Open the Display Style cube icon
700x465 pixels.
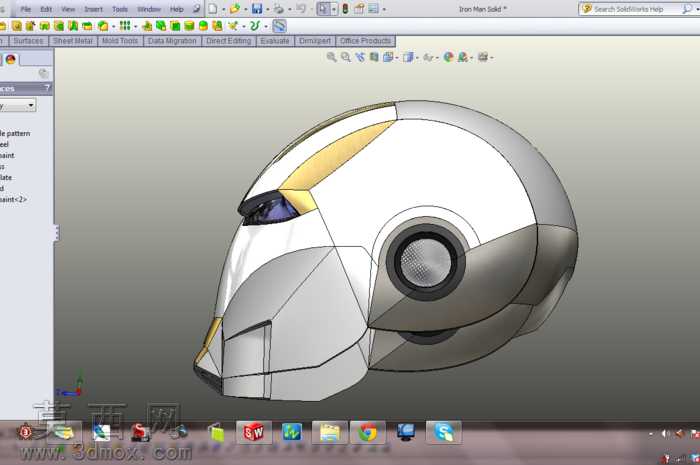pyautogui.click(x=408, y=57)
